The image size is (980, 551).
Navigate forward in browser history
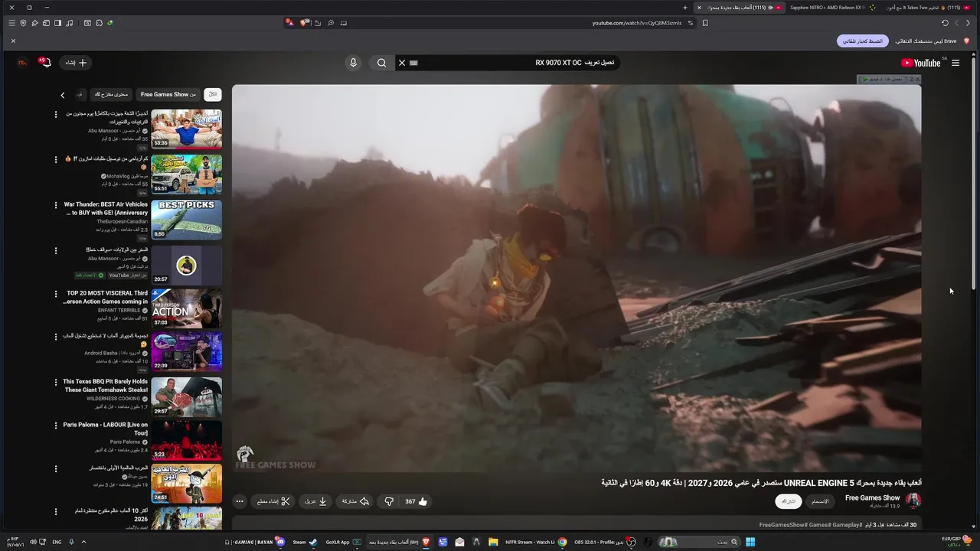click(x=956, y=23)
